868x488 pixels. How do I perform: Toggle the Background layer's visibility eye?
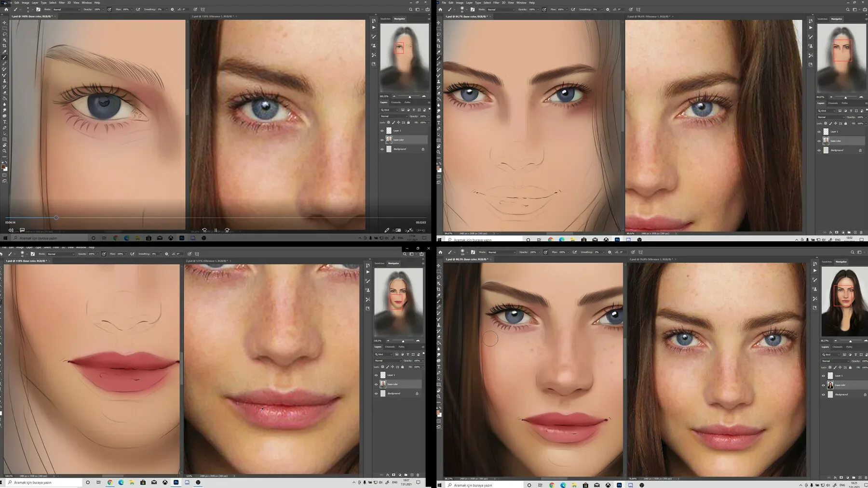pyautogui.click(x=382, y=149)
